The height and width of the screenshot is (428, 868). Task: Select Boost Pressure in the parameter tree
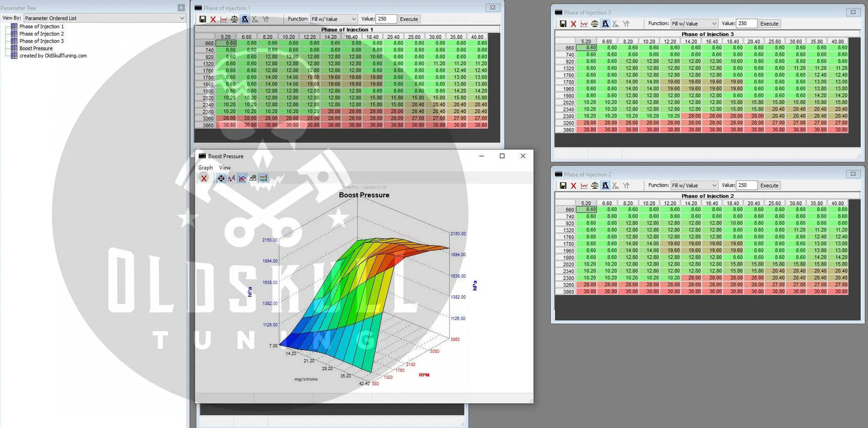coord(36,48)
